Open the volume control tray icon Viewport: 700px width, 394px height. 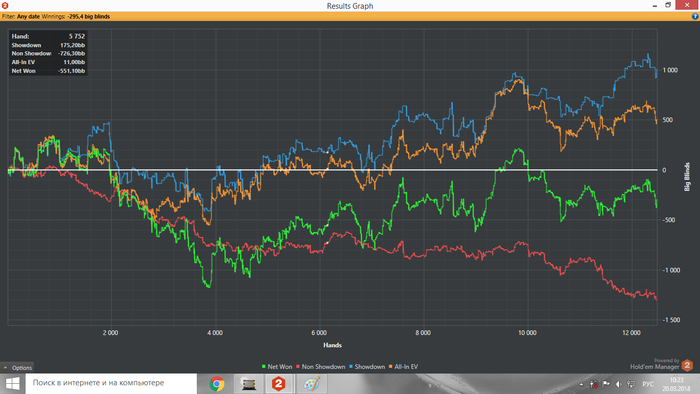point(618,384)
